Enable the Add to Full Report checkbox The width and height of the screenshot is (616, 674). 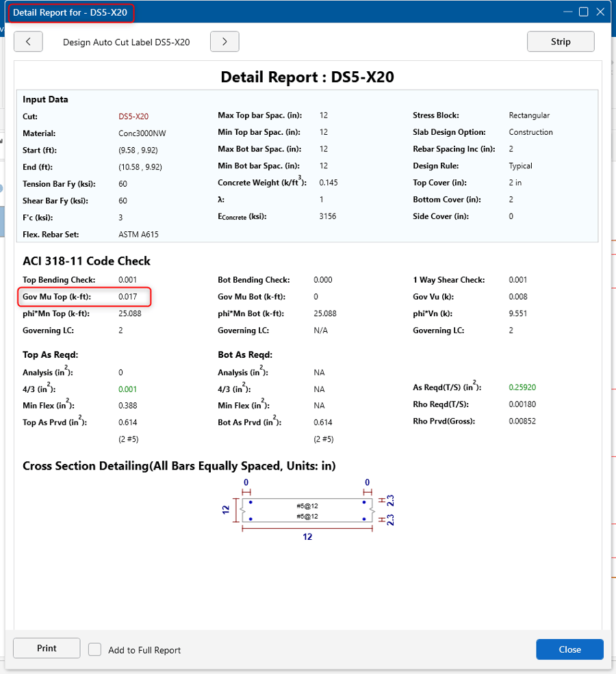click(95, 649)
